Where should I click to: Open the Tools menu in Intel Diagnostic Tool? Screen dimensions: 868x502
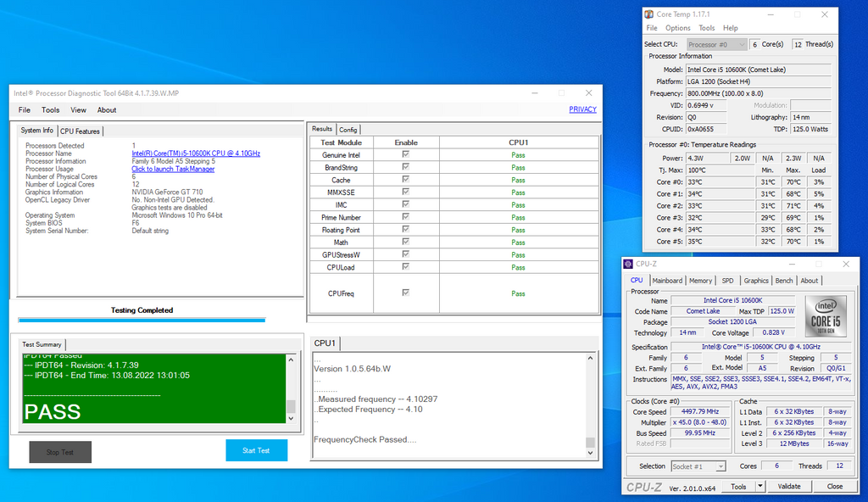click(x=50, y=109)
